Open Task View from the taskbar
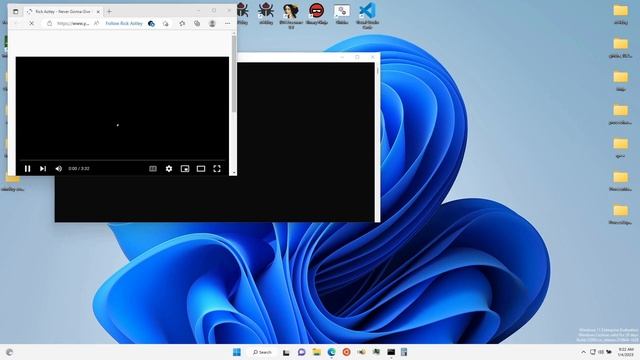The height and width of the screenshot is (360, 640). point(286,352)
